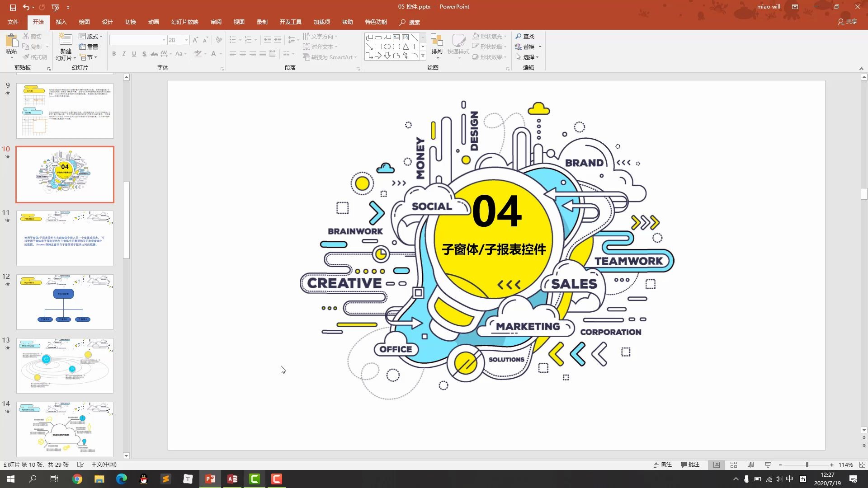The image size is (868, 488).
Task: Click the Strikethrough icon
Action: [154, 54]
